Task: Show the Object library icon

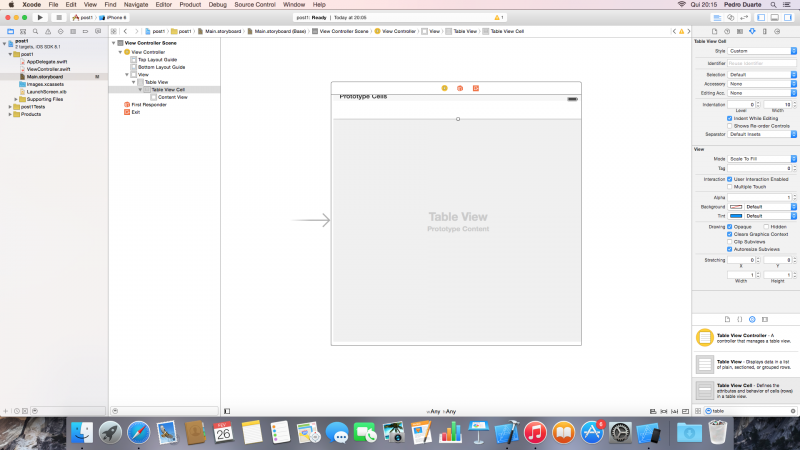Action: 751,318
